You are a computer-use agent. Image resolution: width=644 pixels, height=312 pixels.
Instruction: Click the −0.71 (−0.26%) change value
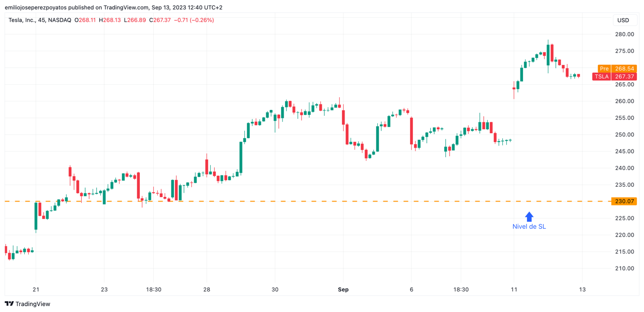click(x=194, y=20)
